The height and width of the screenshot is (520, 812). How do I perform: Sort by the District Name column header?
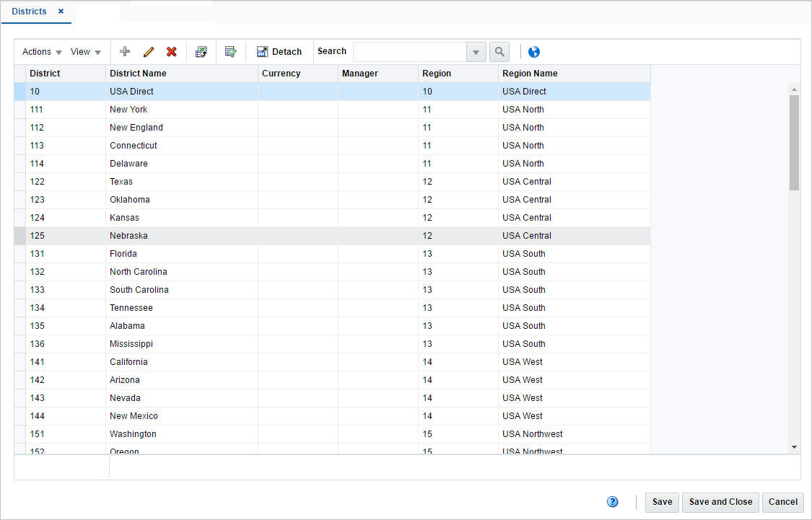pyautogui.click(x=182, y=74)
